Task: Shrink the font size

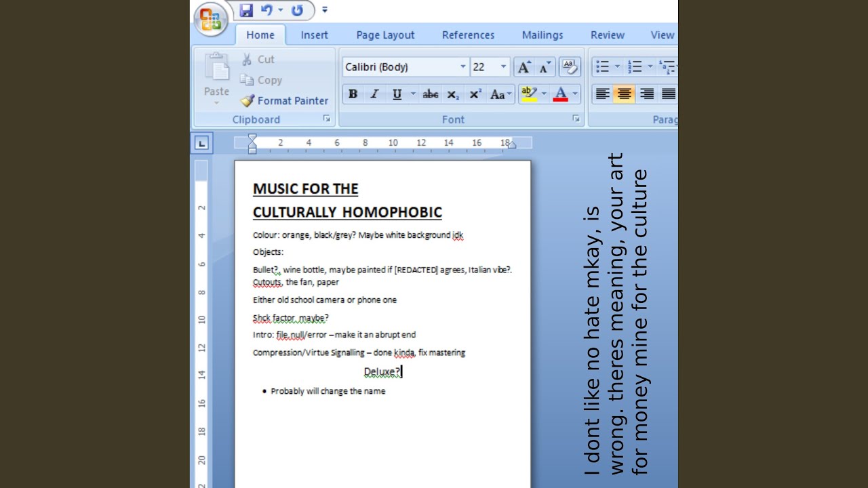Action: [545, 67]
